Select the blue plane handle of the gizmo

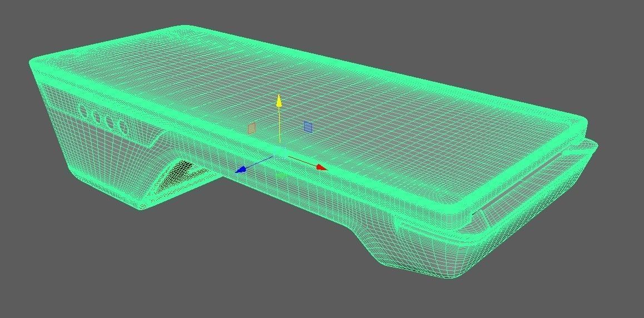(308, 126)
